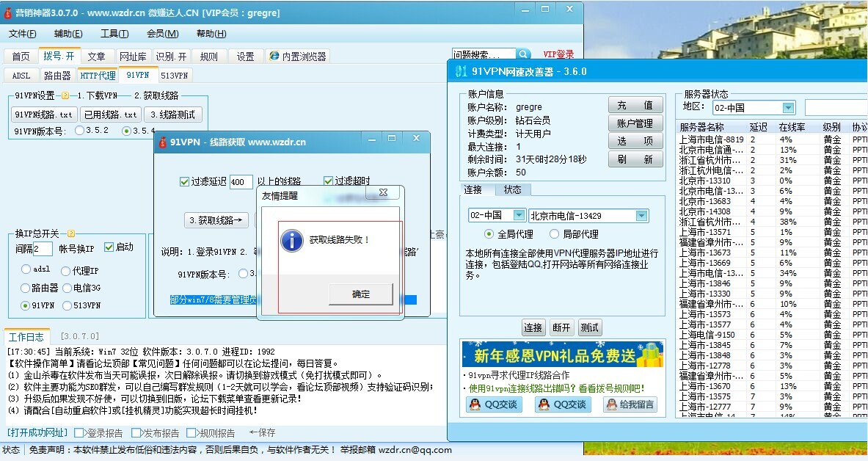Expand the 02-中国 combo box on 连接 tab
This screenshot has height=461, width=868.
tap(519, 215)
